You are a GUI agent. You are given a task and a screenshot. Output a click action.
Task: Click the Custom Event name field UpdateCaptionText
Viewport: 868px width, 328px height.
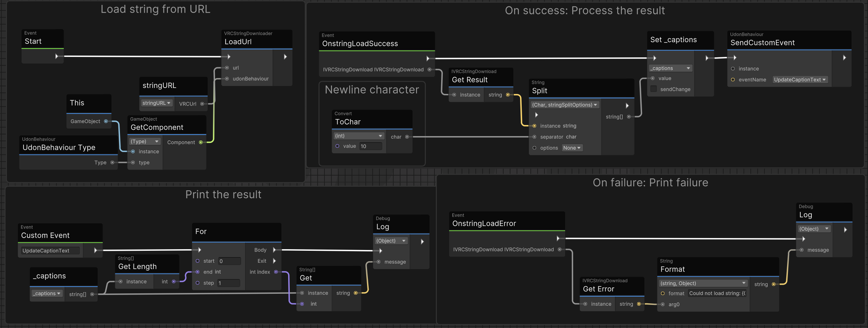point(50,251)
